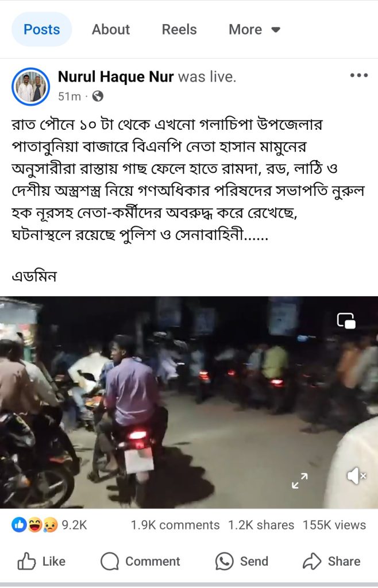378x588 pixels.
Task: Switch to the Reels tab
Action: click(x=179, y=30)
